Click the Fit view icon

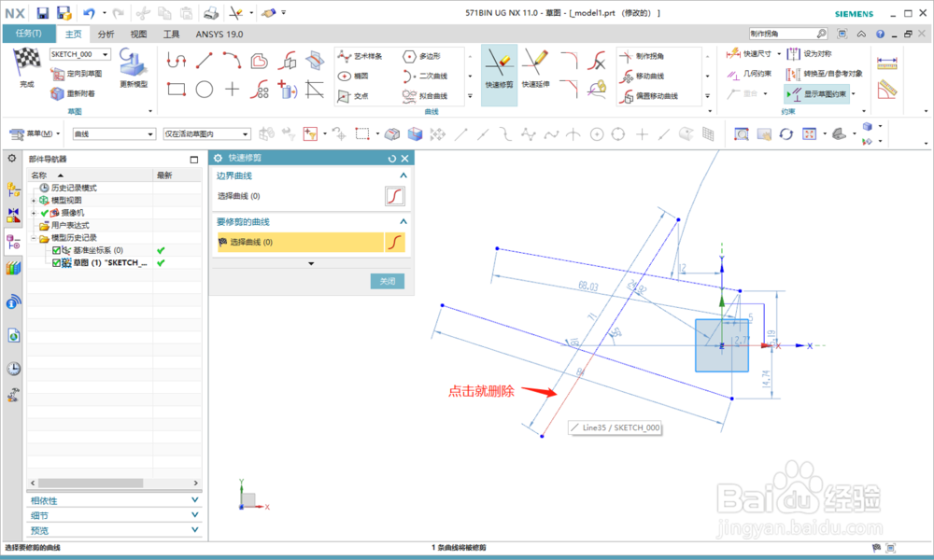click(809, 133)
